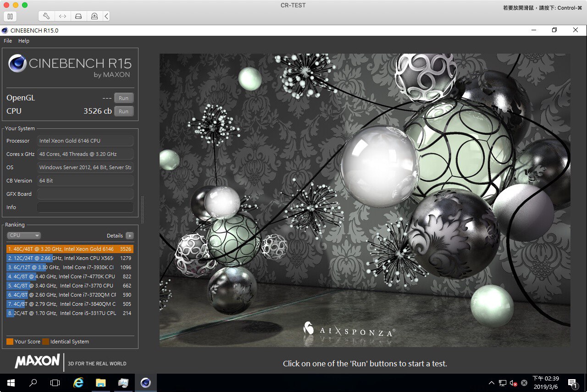Click the Cores x GHz field
The image size is (587, 392).
tap(85, 154)
